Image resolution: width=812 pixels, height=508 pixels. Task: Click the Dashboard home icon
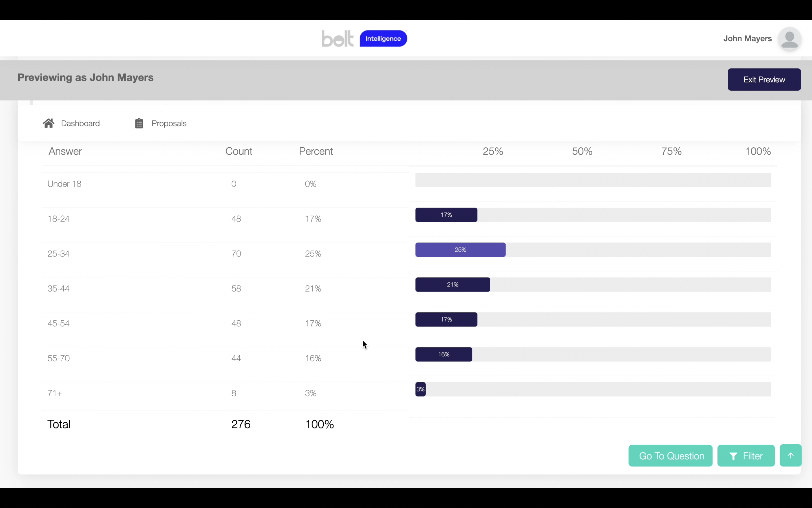49,123
